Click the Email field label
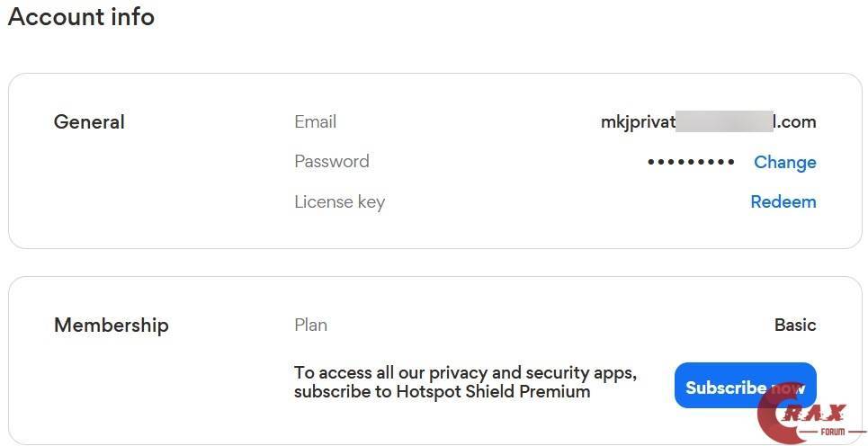 (315, 121)
